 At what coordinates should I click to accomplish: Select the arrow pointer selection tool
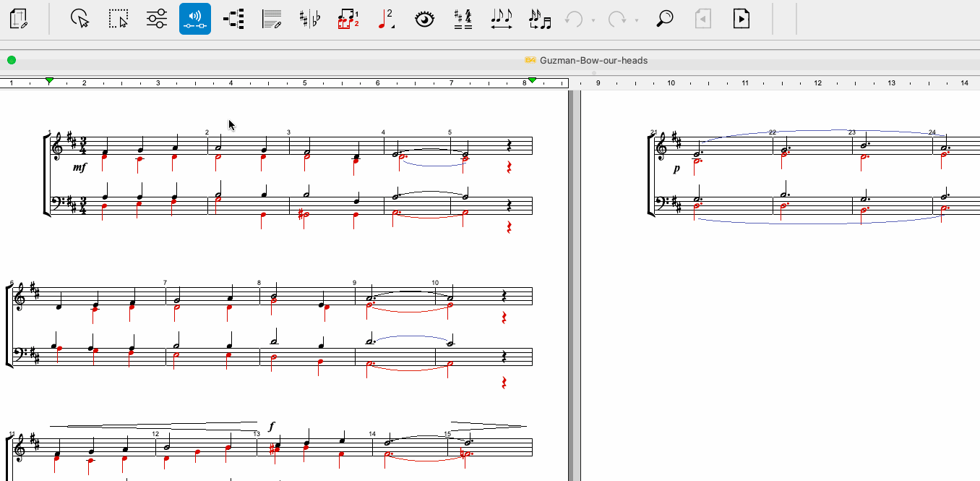[79, 19]
